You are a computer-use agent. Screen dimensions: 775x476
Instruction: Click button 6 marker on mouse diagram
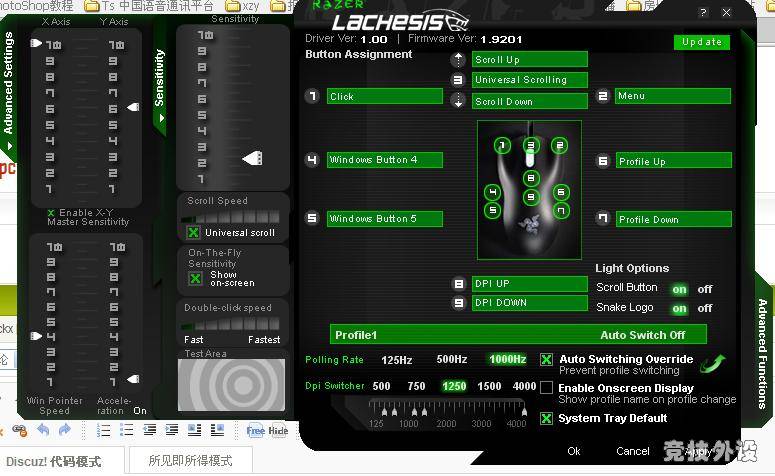point(561,192)
